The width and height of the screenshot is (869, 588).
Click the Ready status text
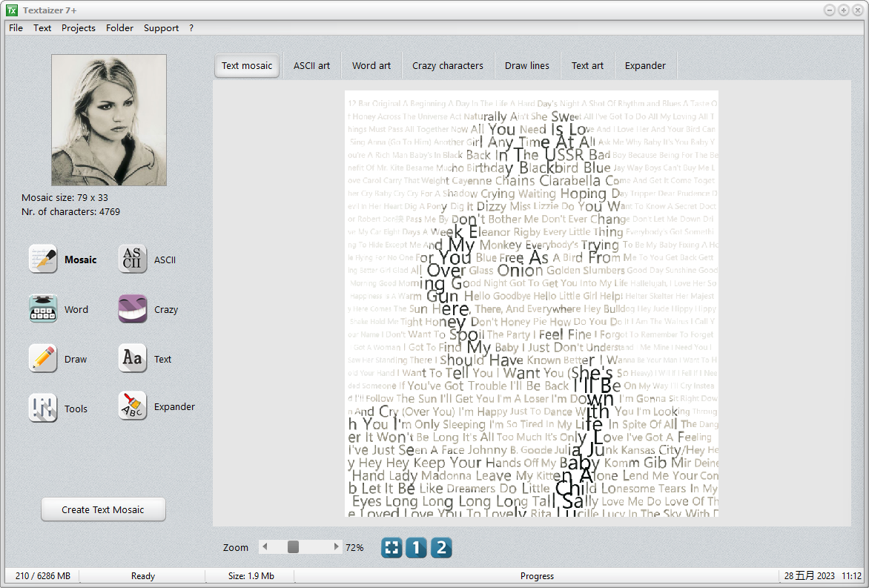(143, 576)
